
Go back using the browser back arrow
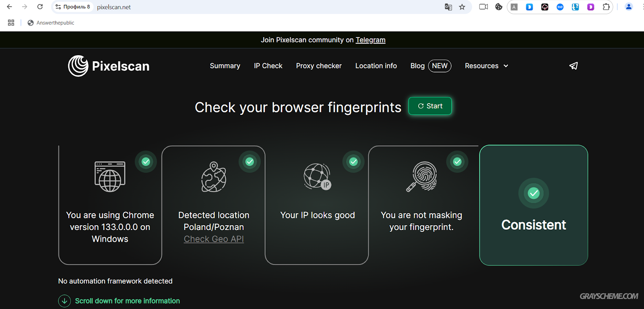(x=10, y=7)
